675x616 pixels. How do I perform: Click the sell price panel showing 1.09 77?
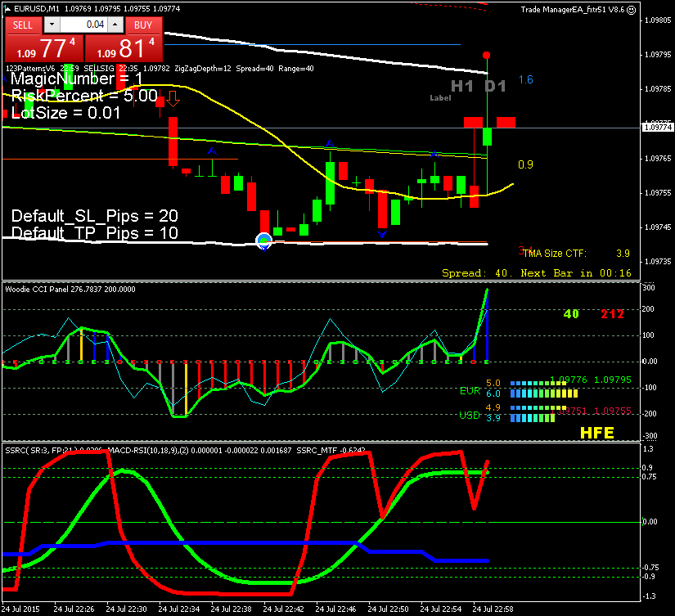(x=44, y=48)
